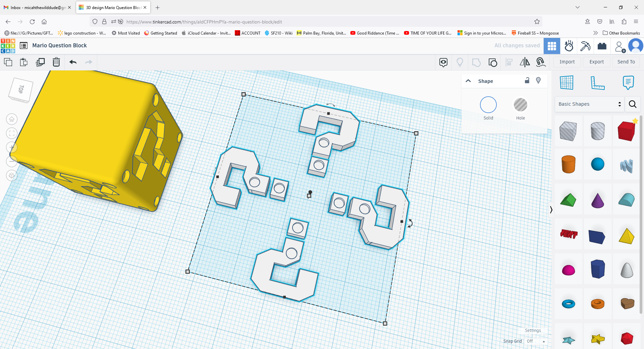Pick the purple Cone shape
The image size is (644, 349).
click(597, 200)
